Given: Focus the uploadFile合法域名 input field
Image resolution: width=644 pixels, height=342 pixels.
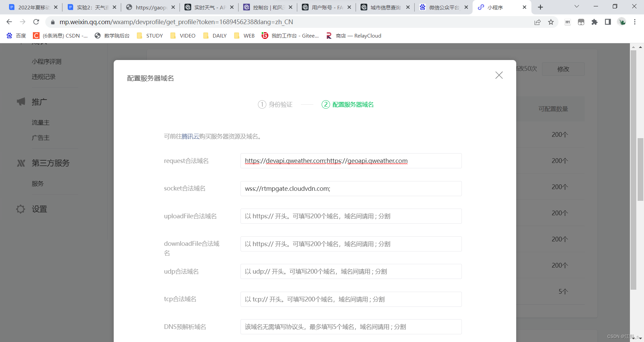Looking at the screenshot, I should [351, 216].
